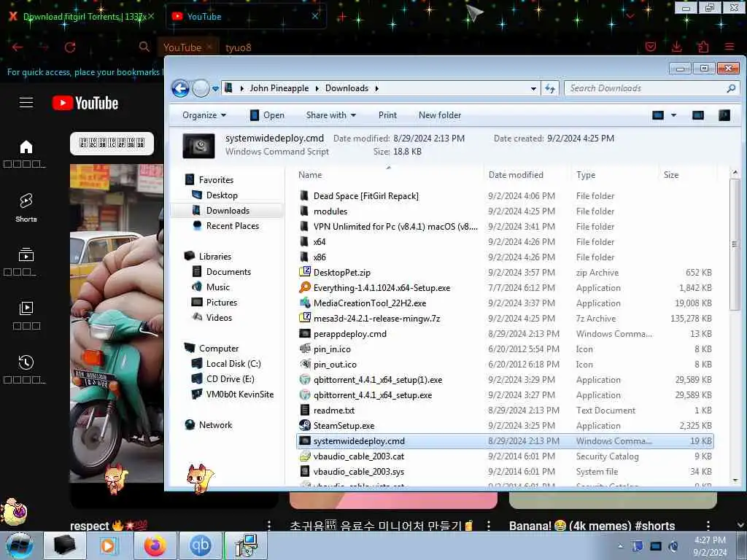Image resolution: width=747 pixels, height=560 pixels.
Task: Open YouTube history clock icon
Action: 26,362
